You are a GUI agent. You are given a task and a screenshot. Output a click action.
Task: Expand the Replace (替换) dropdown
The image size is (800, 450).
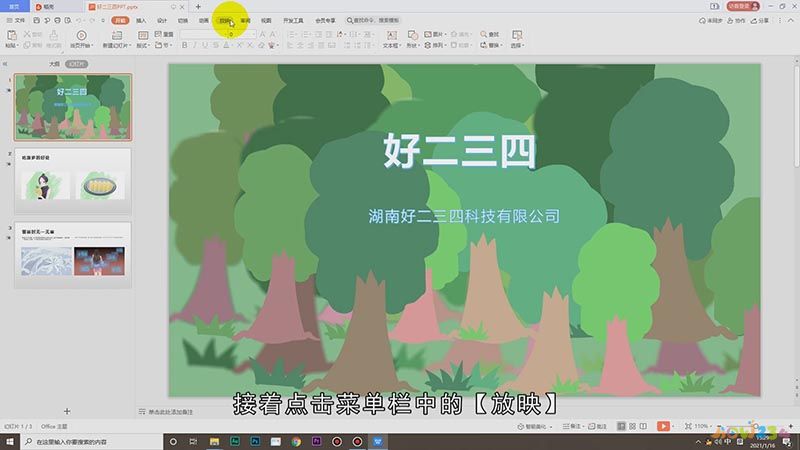tap(491, 45)
